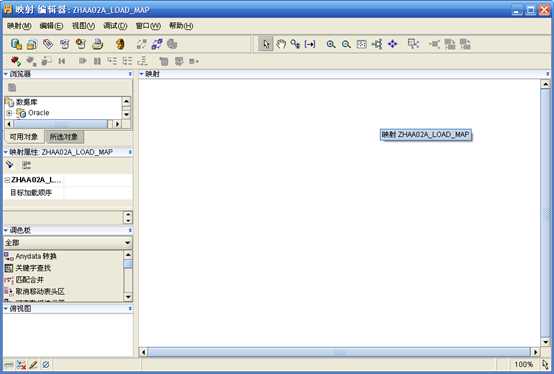Viewport: 554px width, 374px height.
Task: Click the red X icon in status bar
Action: coord(21,364)
